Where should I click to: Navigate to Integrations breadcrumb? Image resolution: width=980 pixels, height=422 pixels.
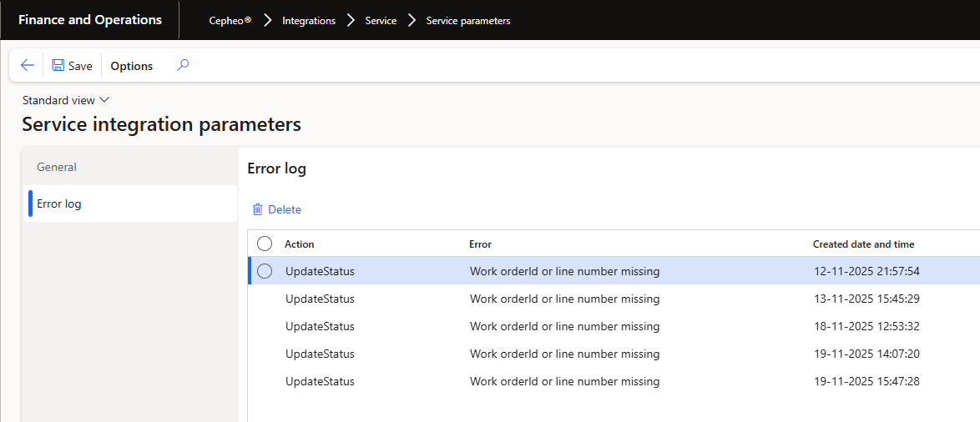(309, 21)
